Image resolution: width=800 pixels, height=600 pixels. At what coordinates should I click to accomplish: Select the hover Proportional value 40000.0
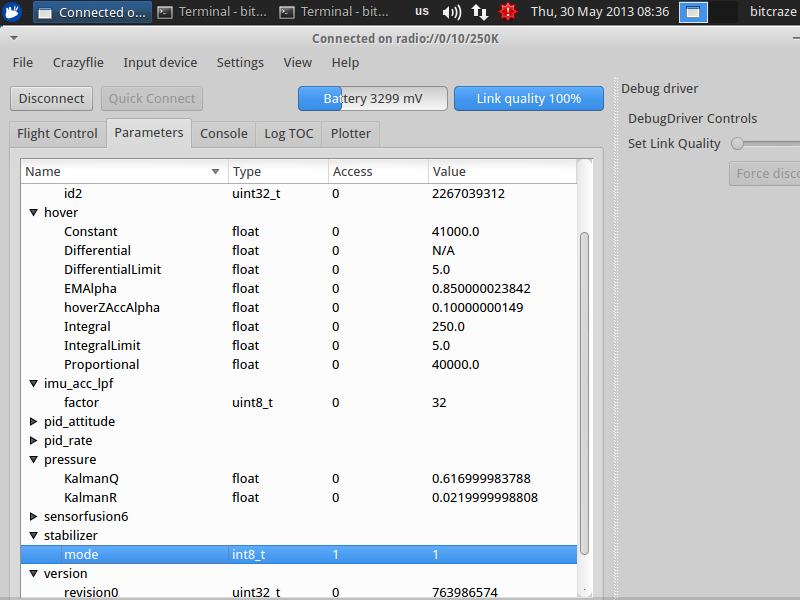point(456,364)
